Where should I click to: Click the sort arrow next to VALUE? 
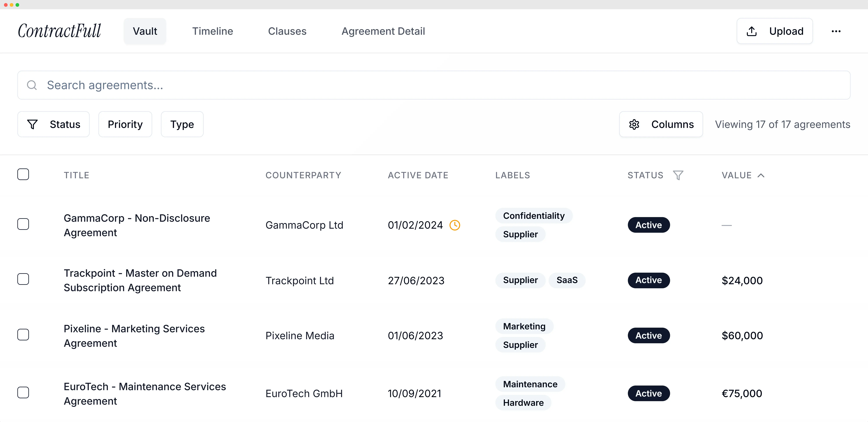coord(761,175)
